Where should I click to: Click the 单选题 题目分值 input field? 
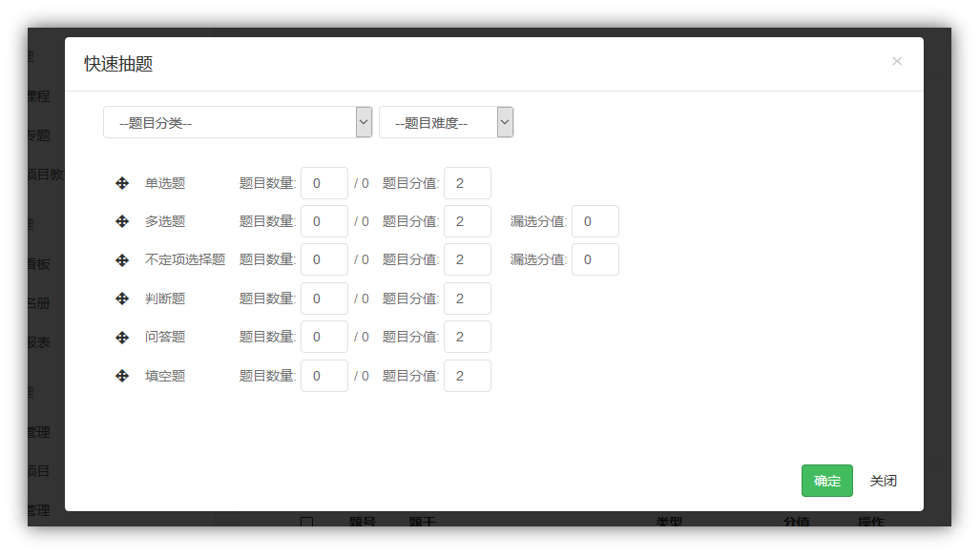coord(468,183)
